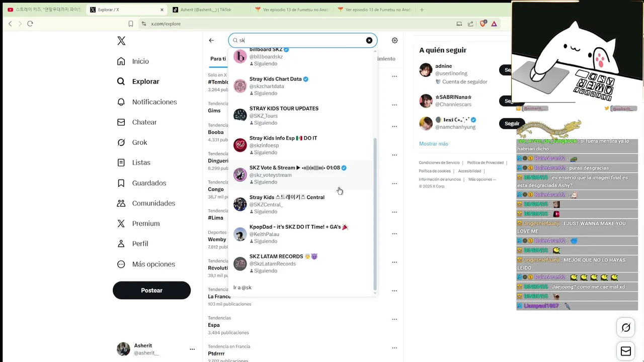Open Guardados bookmarks
This screenshot has height=362, width=644.
[x=141, y=183]
